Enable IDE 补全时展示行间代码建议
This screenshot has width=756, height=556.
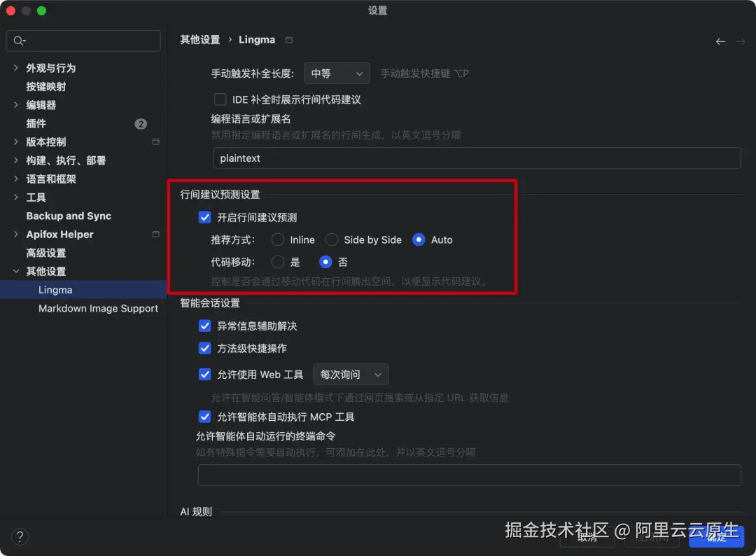click(x=220, y=99)
